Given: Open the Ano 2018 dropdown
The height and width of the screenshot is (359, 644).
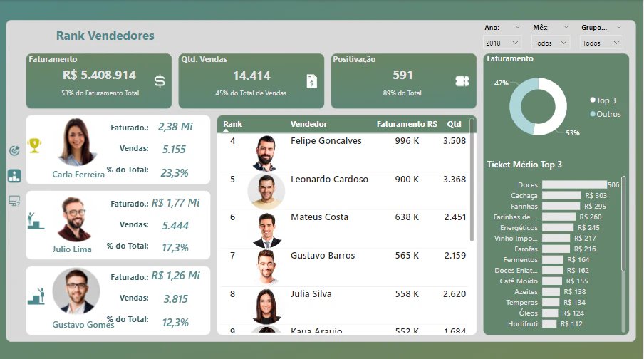Looking at the screenshot, I should pyautogui.click(x=502, y=43).
